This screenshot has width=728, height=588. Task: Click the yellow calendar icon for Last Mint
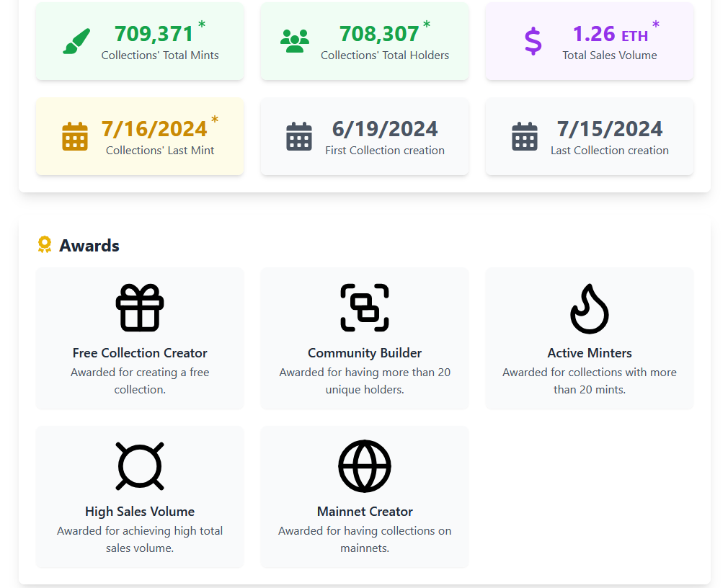(x=75, y=136)
